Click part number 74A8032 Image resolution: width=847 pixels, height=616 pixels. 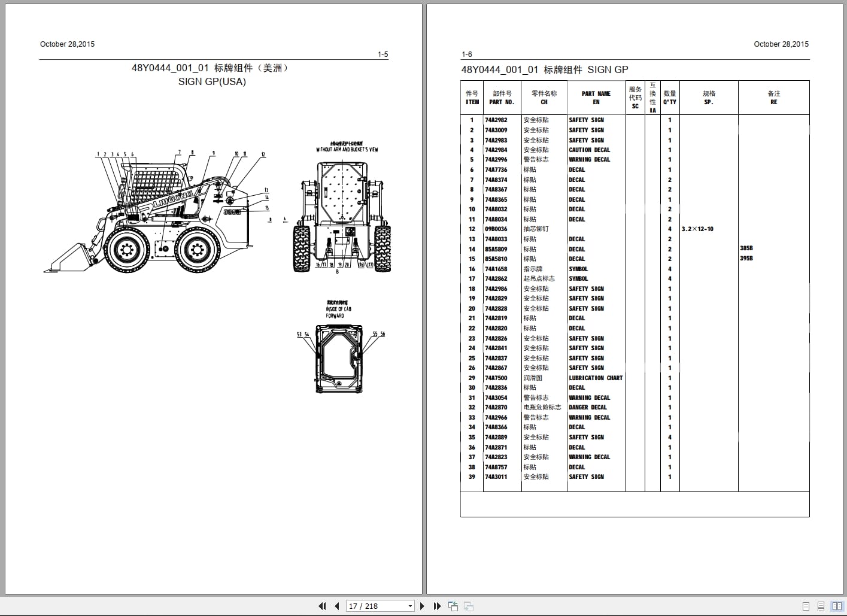[x=496, y=210]
